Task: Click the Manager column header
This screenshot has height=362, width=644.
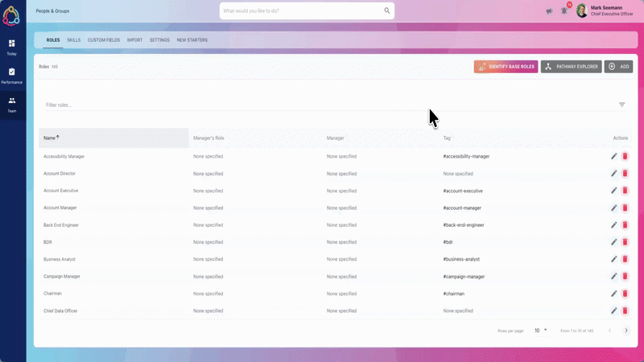Action: (x=335, y=138)
